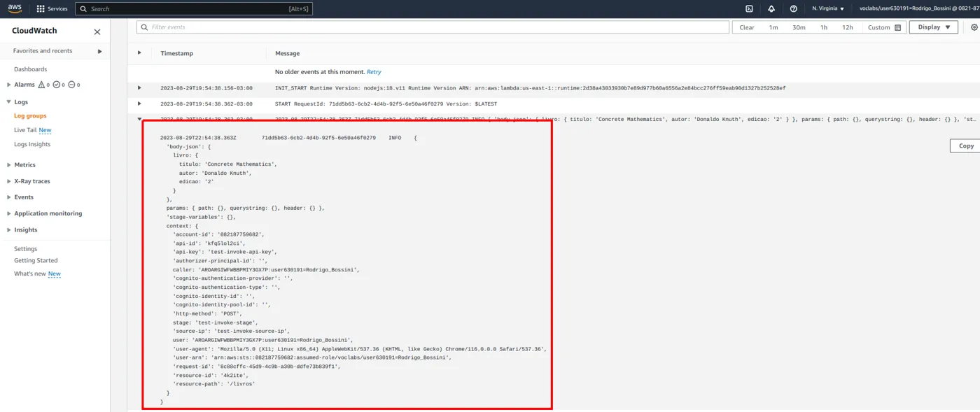The image size is (980, 412).
Task: Open the notifications bell
Action: click(771, 9)
